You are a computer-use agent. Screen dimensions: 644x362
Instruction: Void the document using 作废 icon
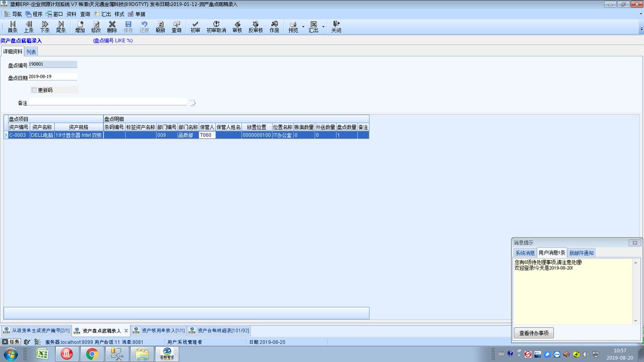point(274,27)
